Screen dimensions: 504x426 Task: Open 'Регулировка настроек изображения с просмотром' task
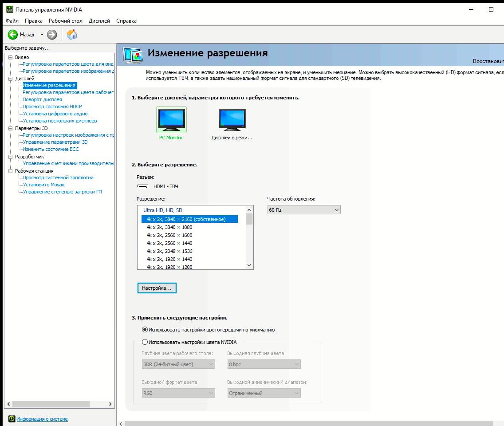coord(68,135)
